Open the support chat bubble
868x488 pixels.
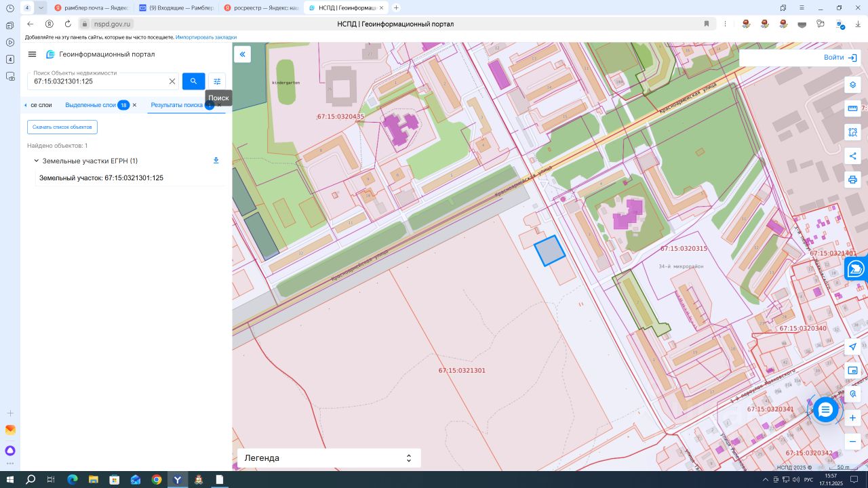tap(825, 410)
